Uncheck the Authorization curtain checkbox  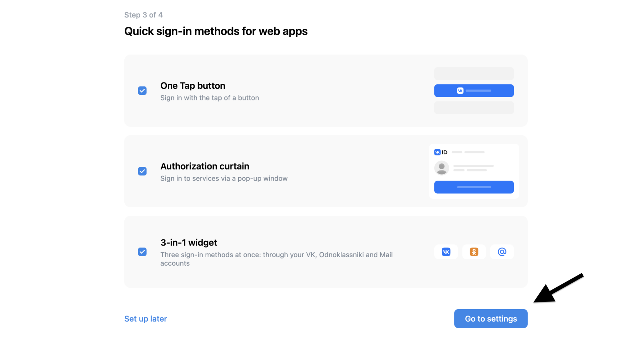tap(142, 171)
